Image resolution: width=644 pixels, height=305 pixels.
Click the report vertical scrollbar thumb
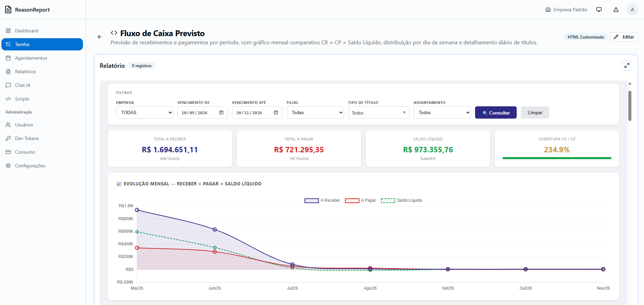(630, 106)
